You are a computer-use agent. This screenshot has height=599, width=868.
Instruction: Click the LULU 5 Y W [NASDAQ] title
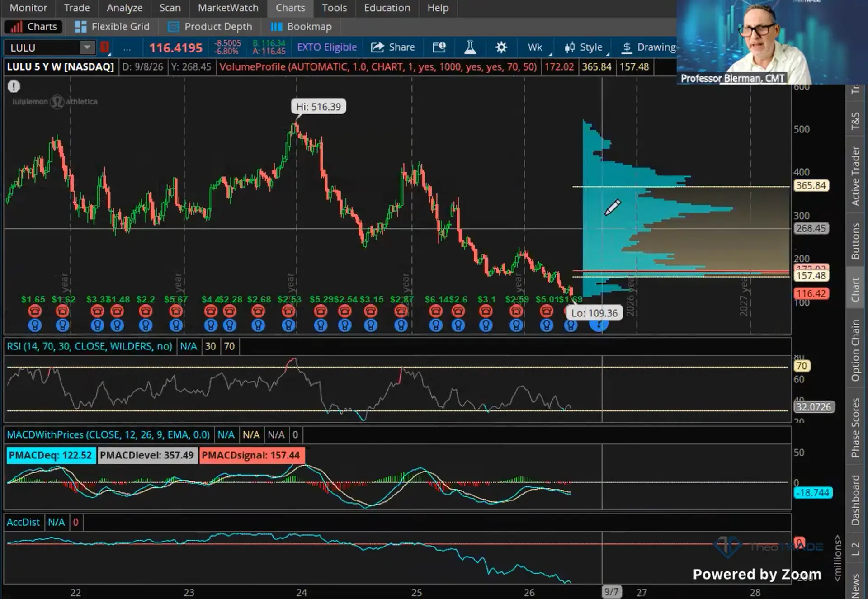(x=61, y=67)
